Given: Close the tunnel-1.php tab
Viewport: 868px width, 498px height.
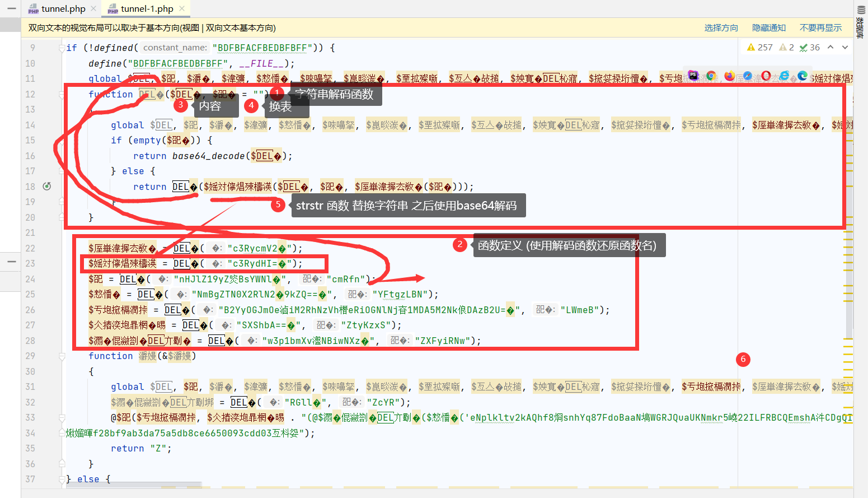Looking at the screenshot, I should [x=182, y=9].
